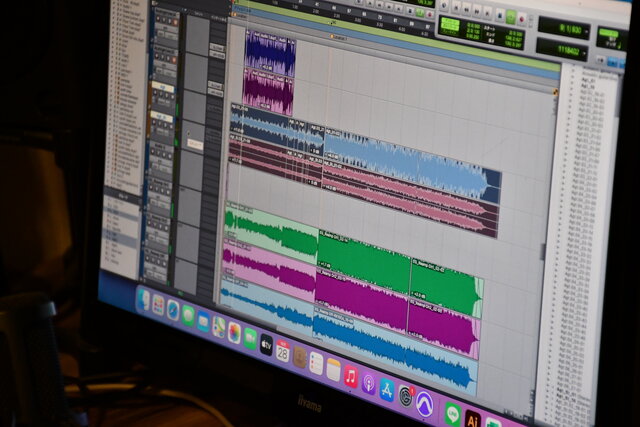640x427 pixels.
Task: Click Return to Zero in floating Transport
Action: click(456, 7)
